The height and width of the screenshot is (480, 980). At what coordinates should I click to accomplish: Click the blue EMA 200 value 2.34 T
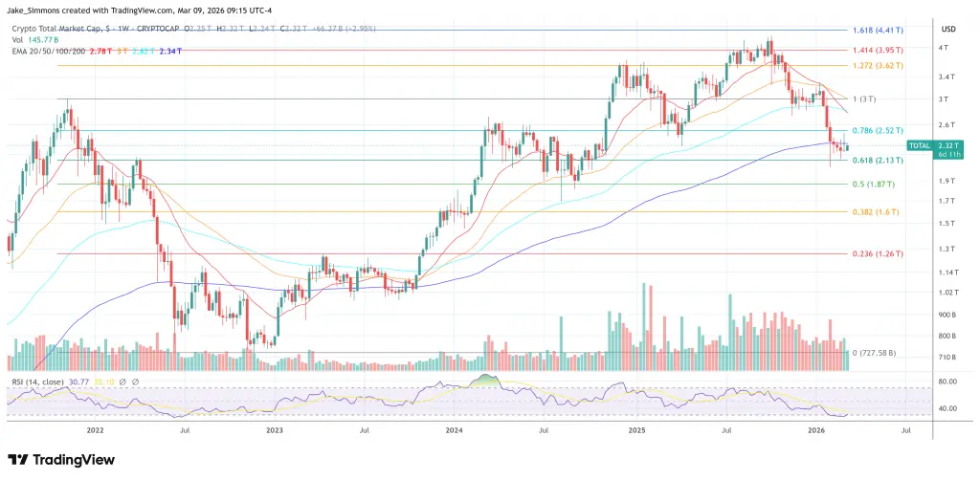[x=169, y=51]
